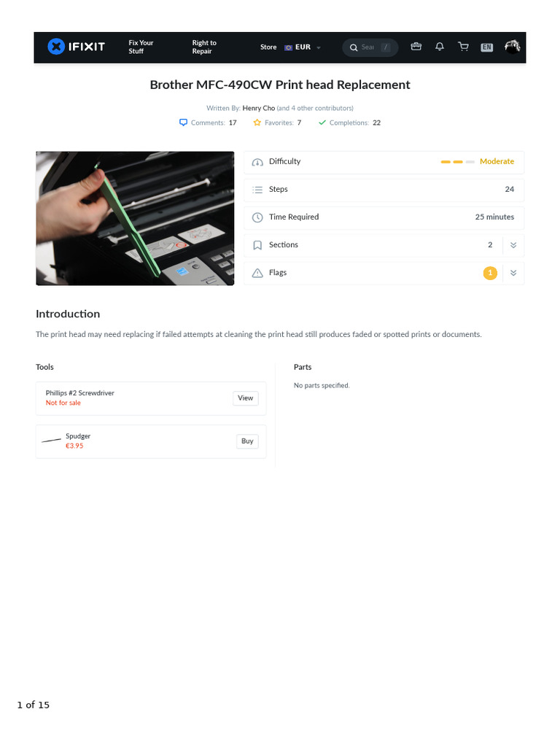Open author Henry Cho's profile link

(259, 108)
